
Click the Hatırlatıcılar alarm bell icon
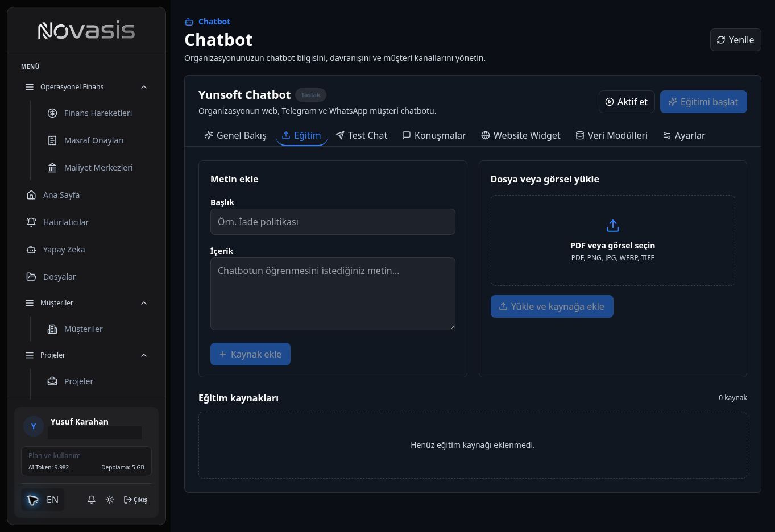31,222
